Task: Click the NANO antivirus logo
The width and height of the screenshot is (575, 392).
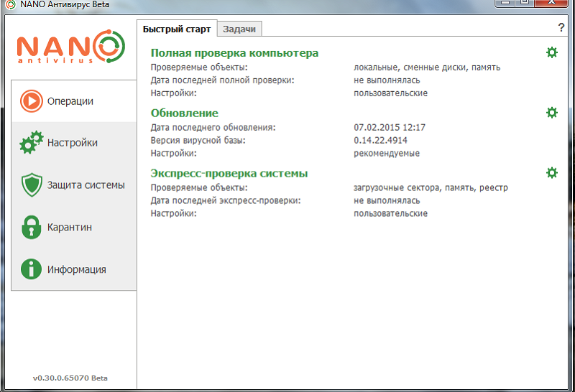Action: (70, 49)
